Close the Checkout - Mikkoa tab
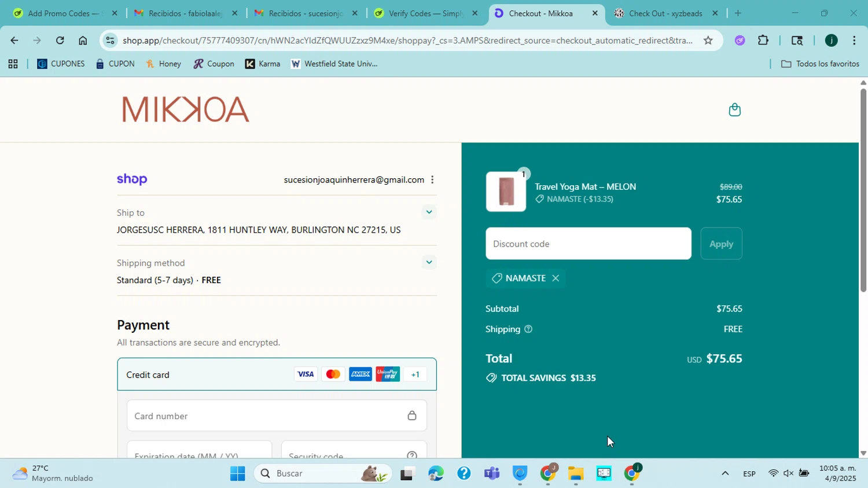The image size is (868, 488). (x=595, y=13)
